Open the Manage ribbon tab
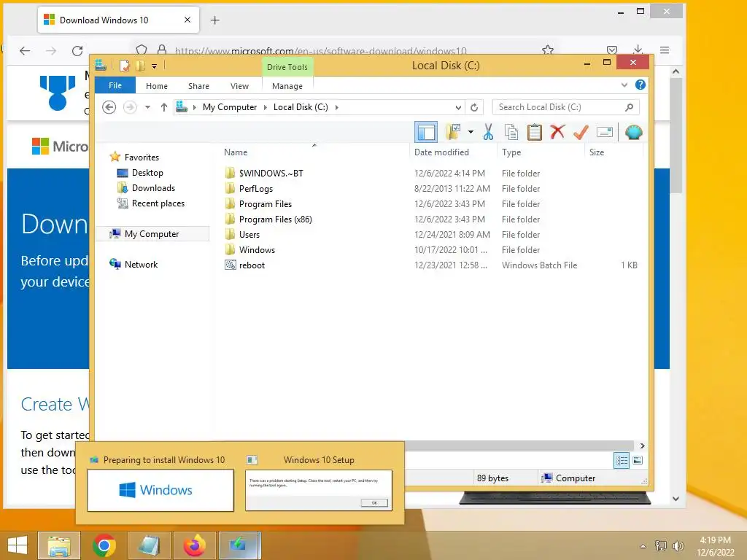The height and width of the screenshot is (560, 747). point(287,86)
